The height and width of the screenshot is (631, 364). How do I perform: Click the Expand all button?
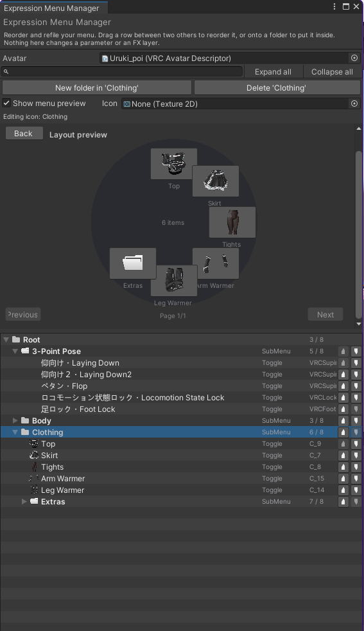click(x=273, y=71)
